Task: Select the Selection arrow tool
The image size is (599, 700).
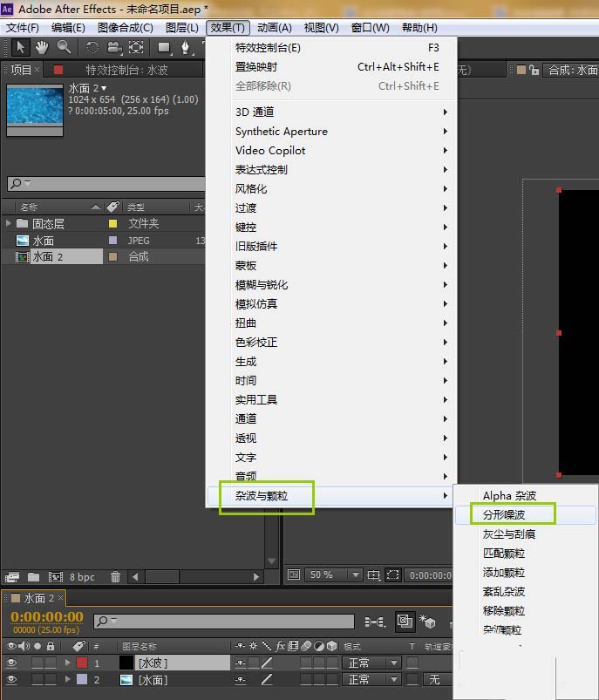Action: coord(20,47)
